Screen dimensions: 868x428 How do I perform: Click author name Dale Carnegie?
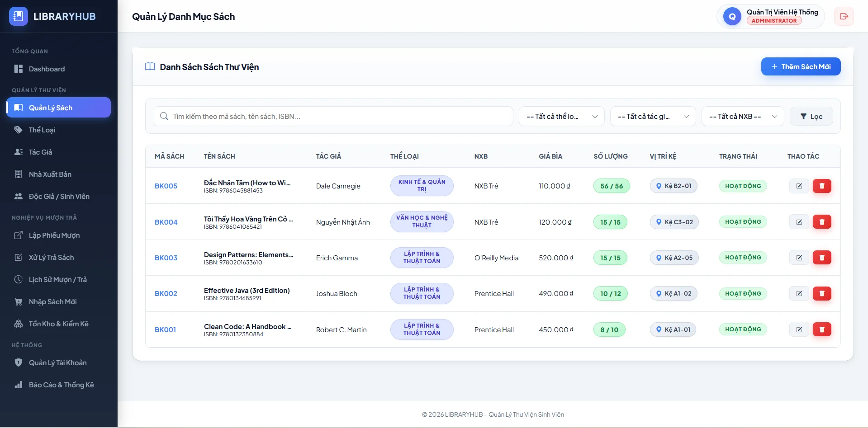point(338,186)
